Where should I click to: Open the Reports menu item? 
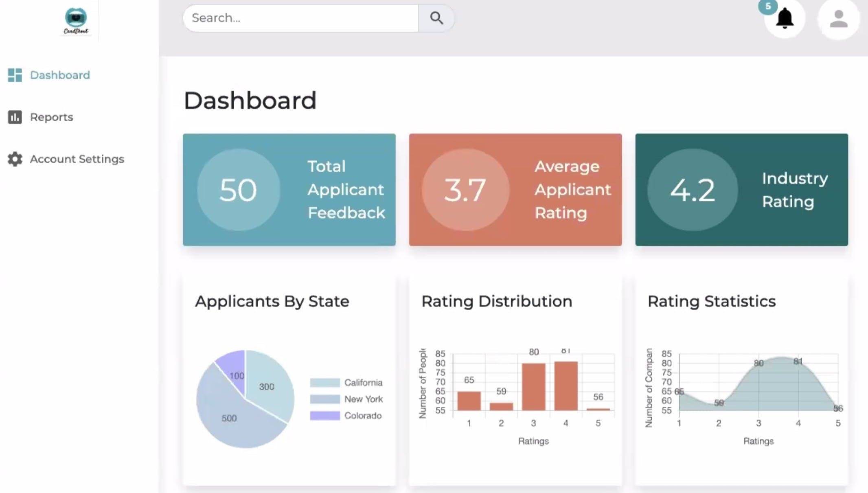51,117
